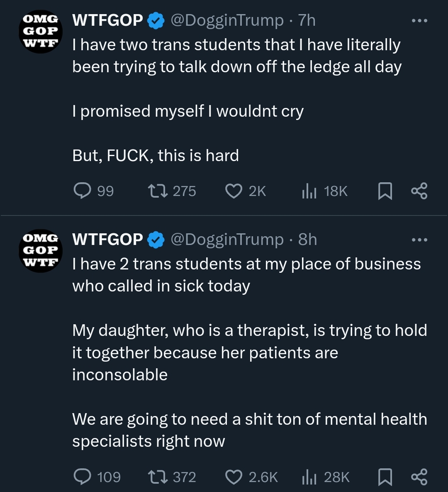Share the 8h tweet

[x=419, y=477]
